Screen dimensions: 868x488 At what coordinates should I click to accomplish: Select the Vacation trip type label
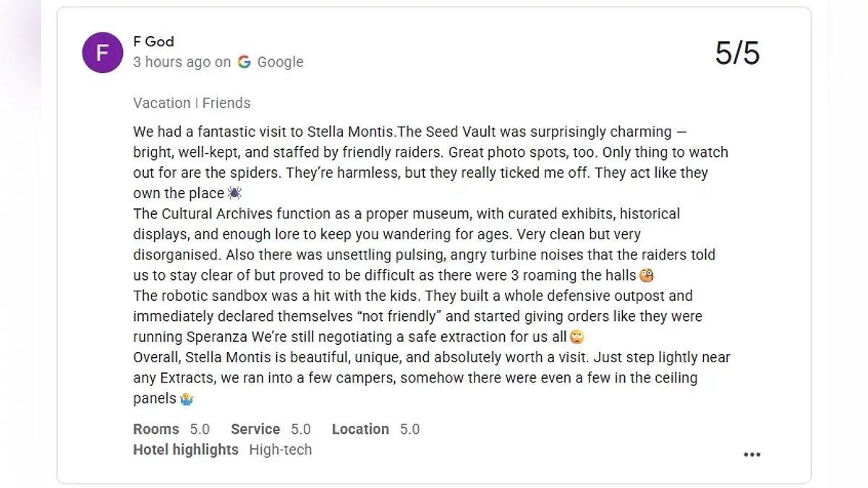click(161, 103)
